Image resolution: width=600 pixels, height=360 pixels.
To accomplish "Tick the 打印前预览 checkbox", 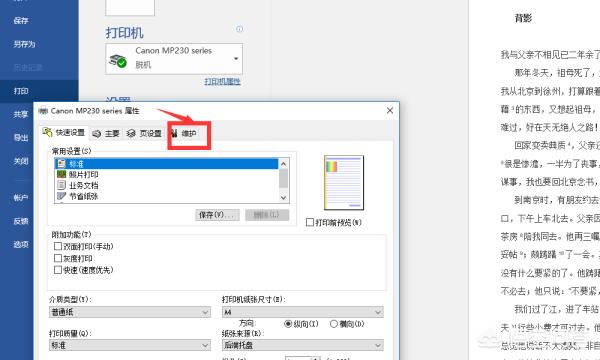I will tap(310, 222).
